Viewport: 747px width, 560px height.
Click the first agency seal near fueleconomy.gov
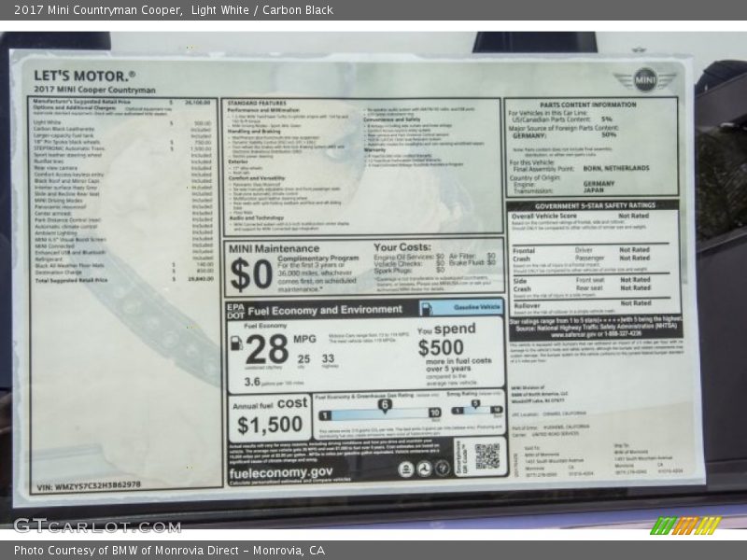(405, 469)
